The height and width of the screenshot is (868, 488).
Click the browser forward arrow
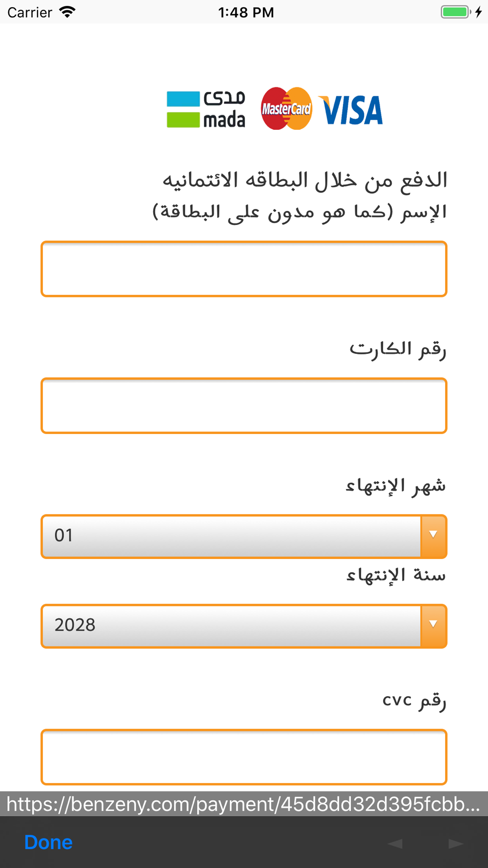[456, 843]
